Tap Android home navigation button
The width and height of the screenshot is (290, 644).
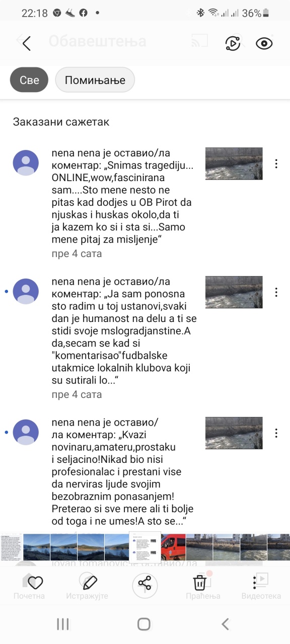click(144, 624)
